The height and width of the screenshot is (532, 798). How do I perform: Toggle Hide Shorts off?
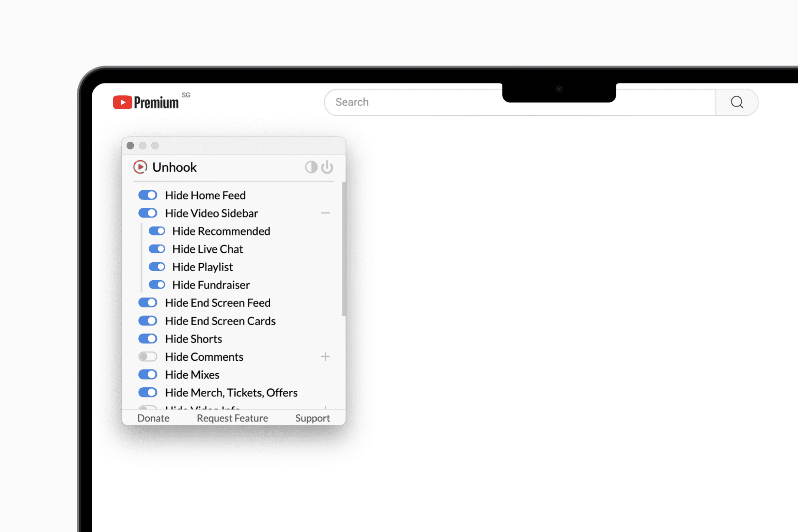point(148,338)
